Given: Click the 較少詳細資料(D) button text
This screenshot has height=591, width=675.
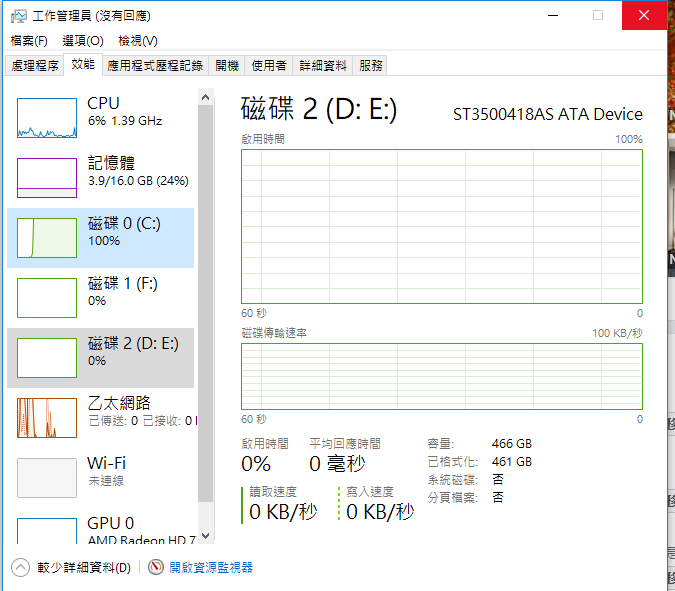Looking at the screenshot, I should (84, 568).
